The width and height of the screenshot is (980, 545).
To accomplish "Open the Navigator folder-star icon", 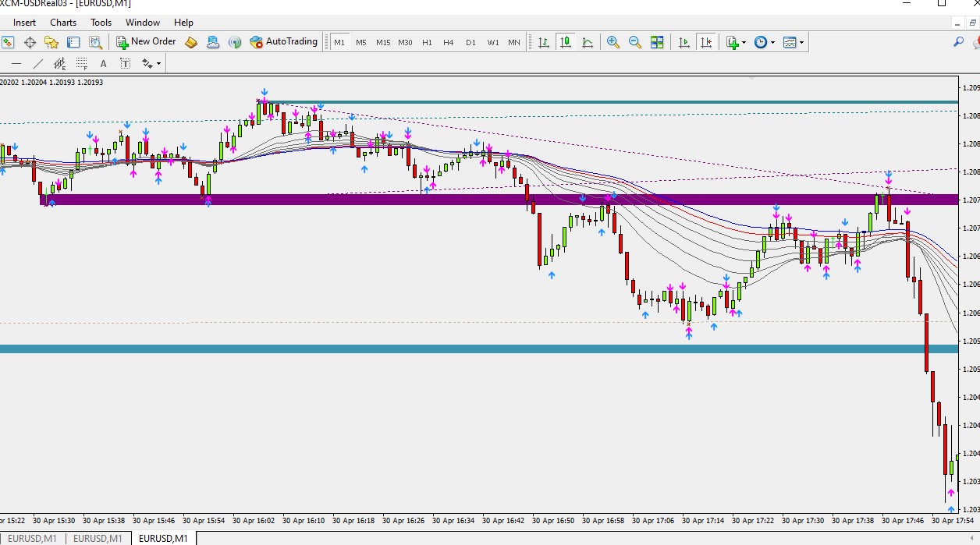I will point(51,42).
